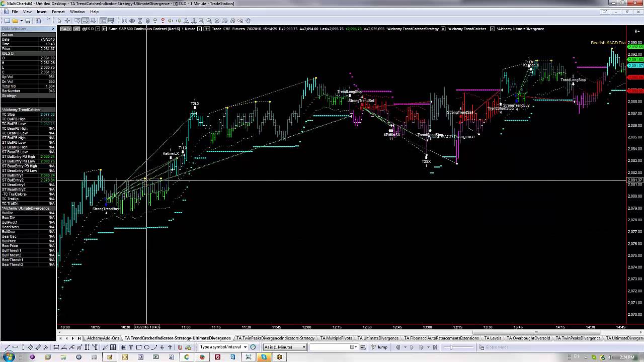Toggle the R button in the chart status line
The height and width of the screenshot is (362, 644).
tap(207, 29)
